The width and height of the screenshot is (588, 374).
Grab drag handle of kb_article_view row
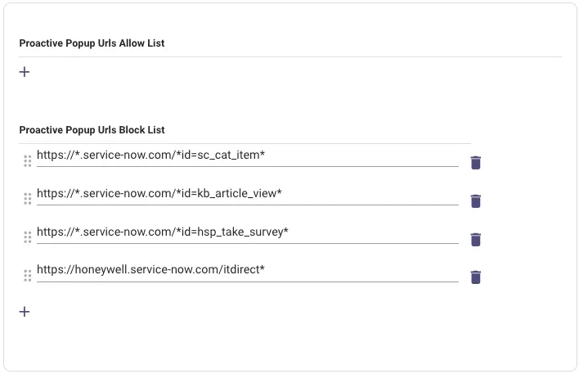27,199
